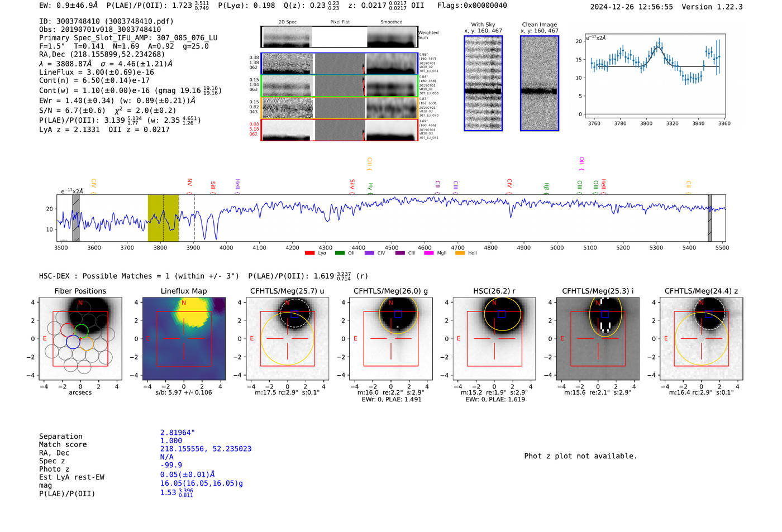Open the HSC(26.2) r band cutout
This screenshot has height=532, width=782.
click(494, 338)
